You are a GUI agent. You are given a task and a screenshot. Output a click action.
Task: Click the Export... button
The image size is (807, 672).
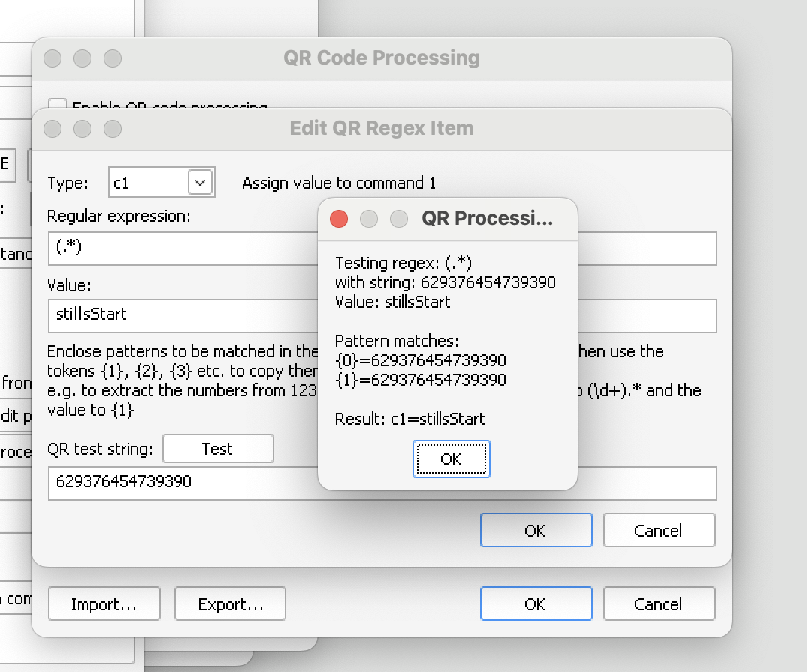tap(230, 604)
